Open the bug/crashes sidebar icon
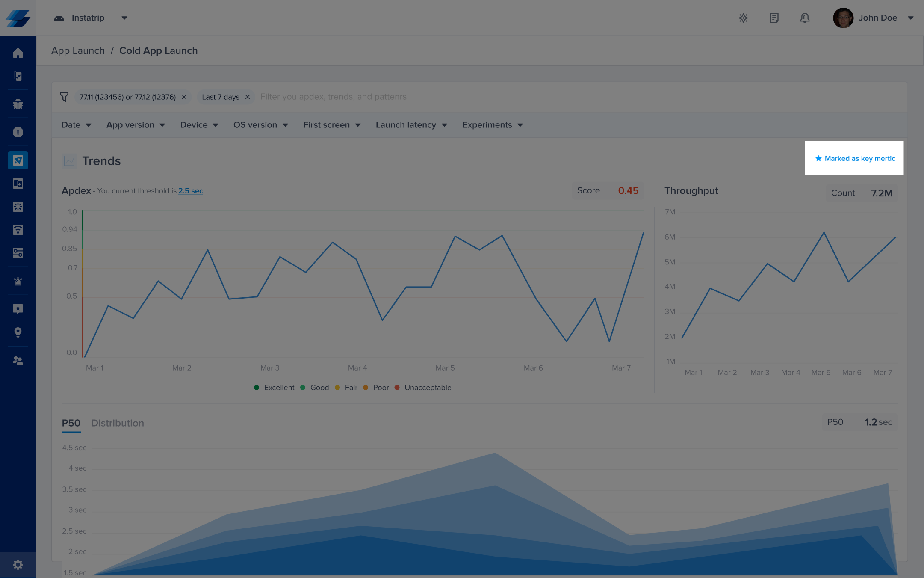This screenshot has width=924, height=578. [x=18, y=104]
